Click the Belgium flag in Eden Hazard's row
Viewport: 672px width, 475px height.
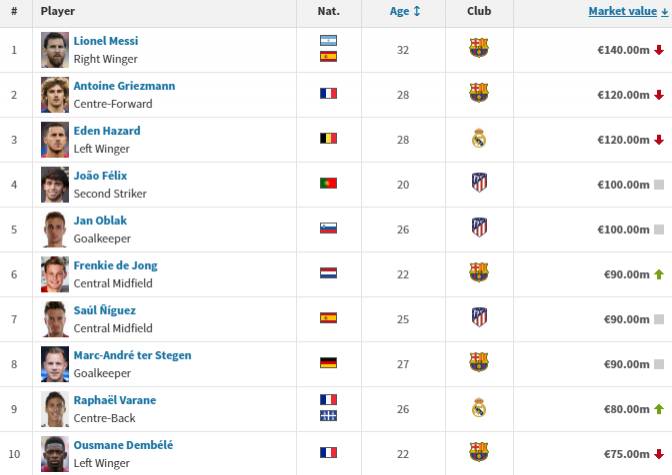(x=328, y=138)
